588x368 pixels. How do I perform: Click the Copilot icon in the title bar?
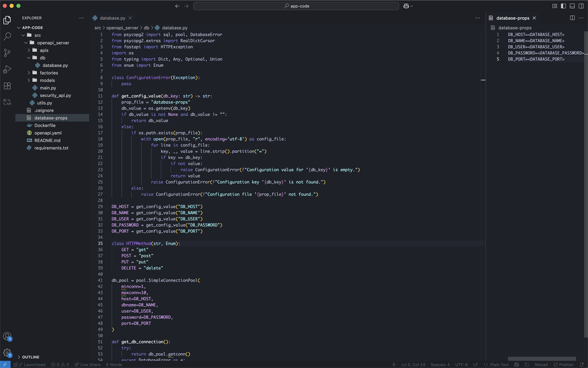(406, 6)
